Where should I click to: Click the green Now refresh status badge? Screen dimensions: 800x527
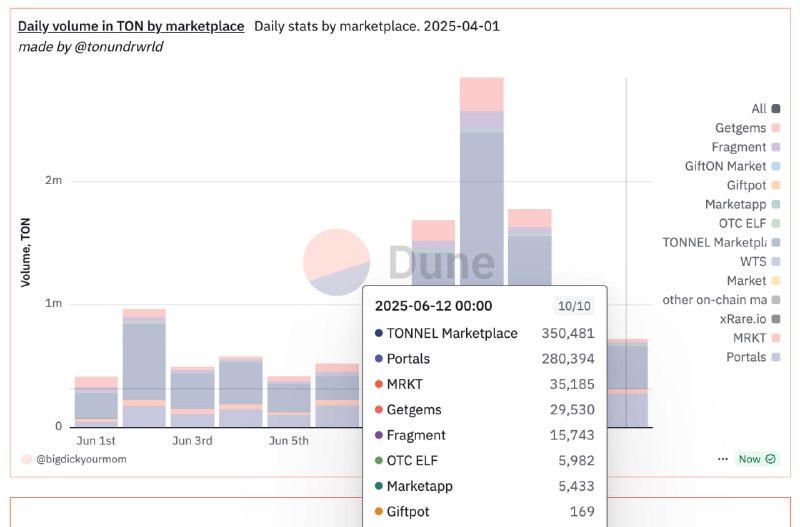click(758, 459)
